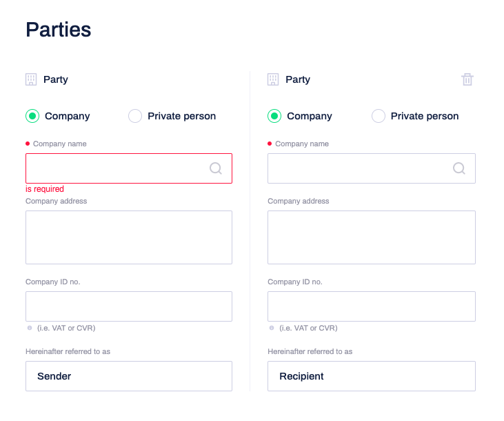The image size is (504, 421).
Task: Click the building icon beside the first Party
Action: [x=31, y=79]
